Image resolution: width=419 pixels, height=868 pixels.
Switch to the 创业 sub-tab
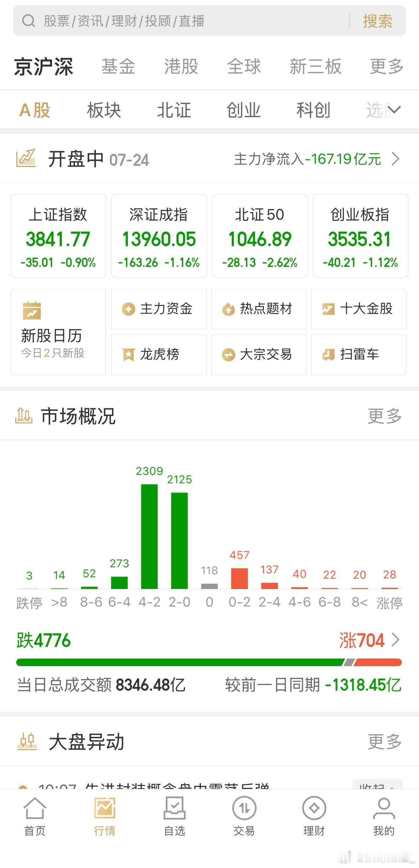pyautogui.click(x=243, y=110)
